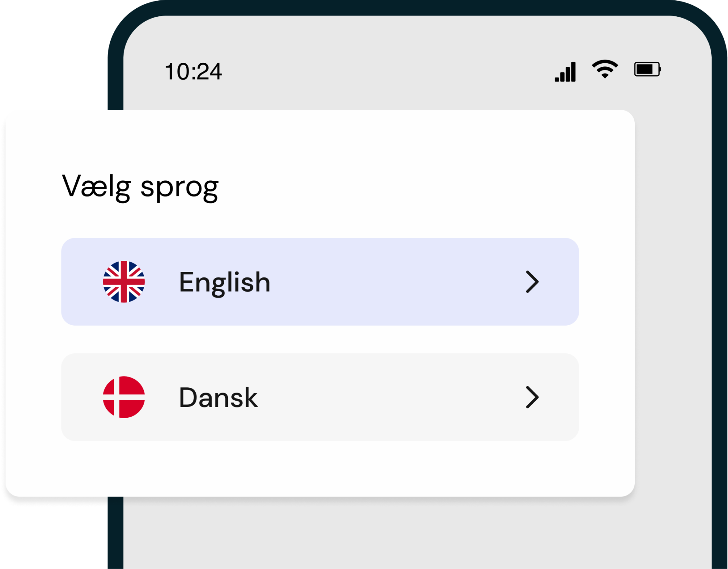This screenshot has width=728, height=569.
Task: Click the word "Vælg" in the heading
Action: point(96,187)
